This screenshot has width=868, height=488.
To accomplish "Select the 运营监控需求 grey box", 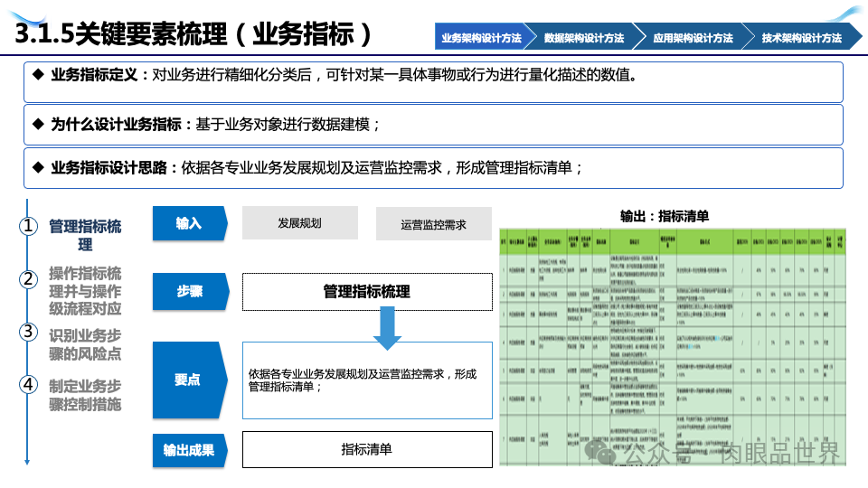I will tap(433, 224).
